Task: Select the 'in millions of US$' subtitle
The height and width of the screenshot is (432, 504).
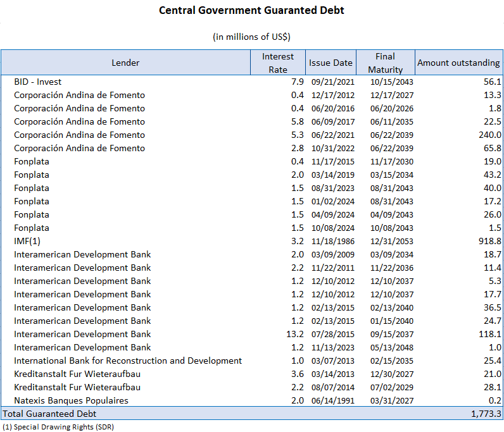Action: pyautogui.click(x=251, y=37)
